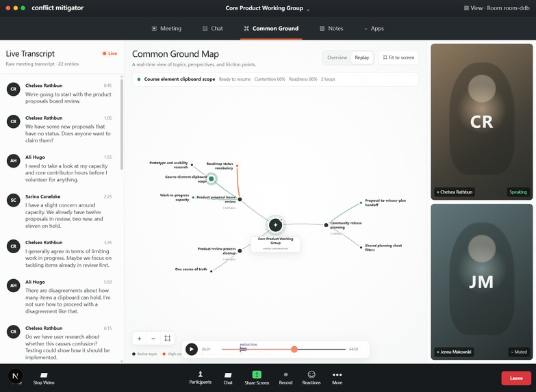536x392 pixels.
Task: Move the orange replay slider handle
Action: pyautogui.click(x=294, y=349)
